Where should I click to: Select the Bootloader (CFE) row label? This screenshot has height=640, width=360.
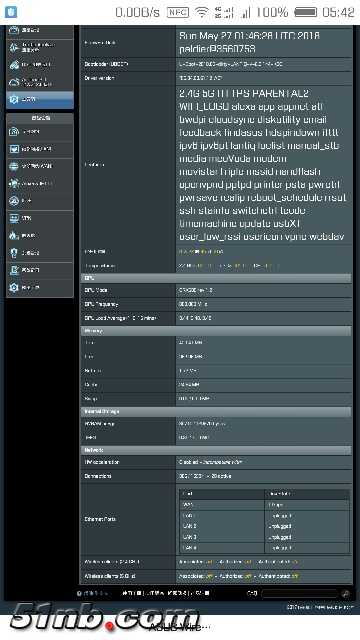tap(106, 64)
